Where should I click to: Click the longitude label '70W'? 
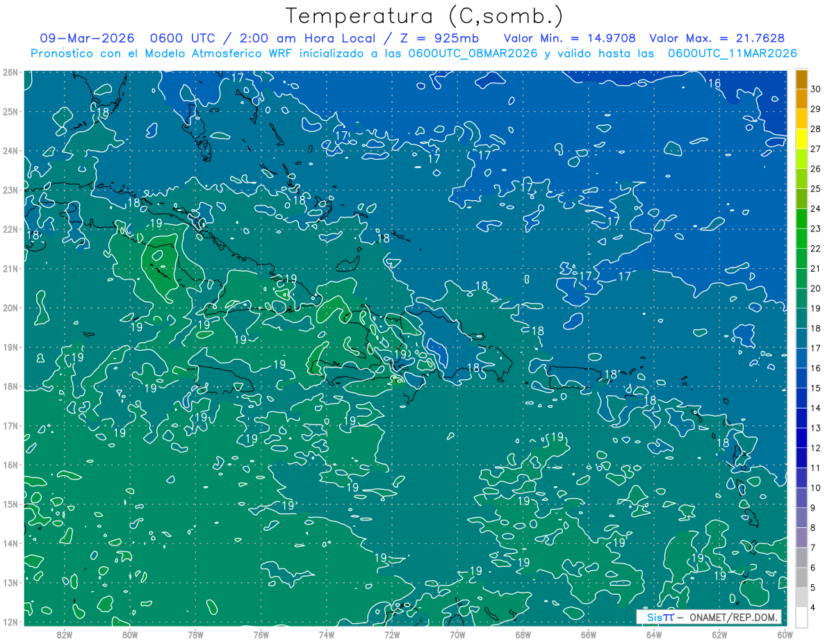tap(457, 634)
